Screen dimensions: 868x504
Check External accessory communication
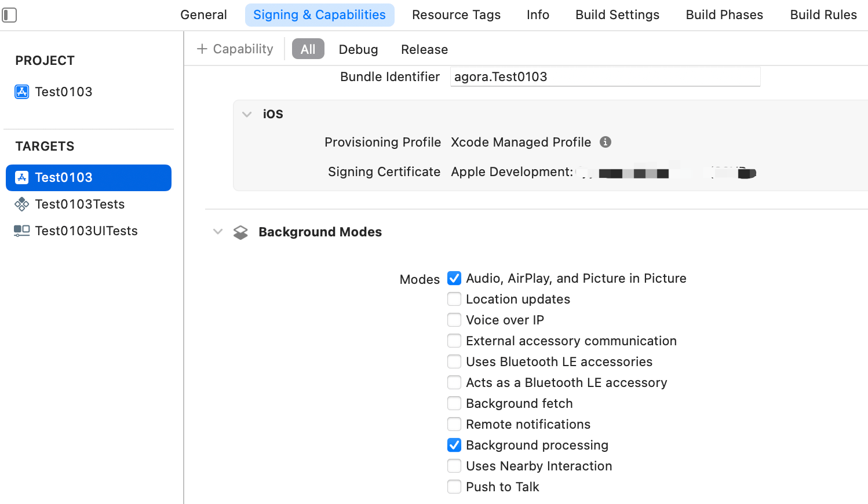tap(454, 341)
